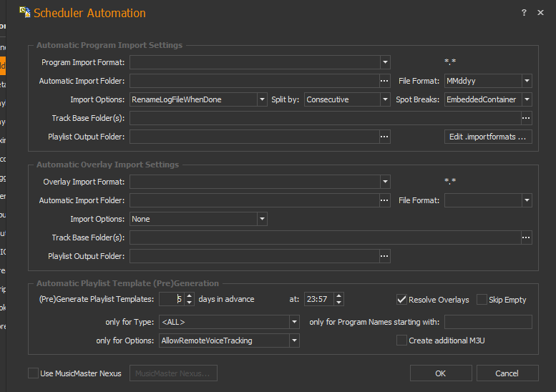Viewport: 556px width, 392px height.
Task: Expand the only for Type dropdown
Action: 294,322
